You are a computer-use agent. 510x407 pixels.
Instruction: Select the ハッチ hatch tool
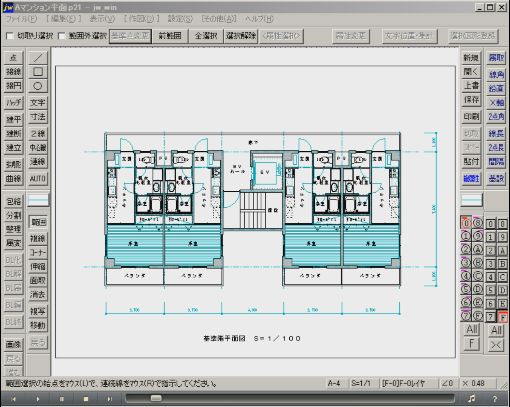(13, 103)
